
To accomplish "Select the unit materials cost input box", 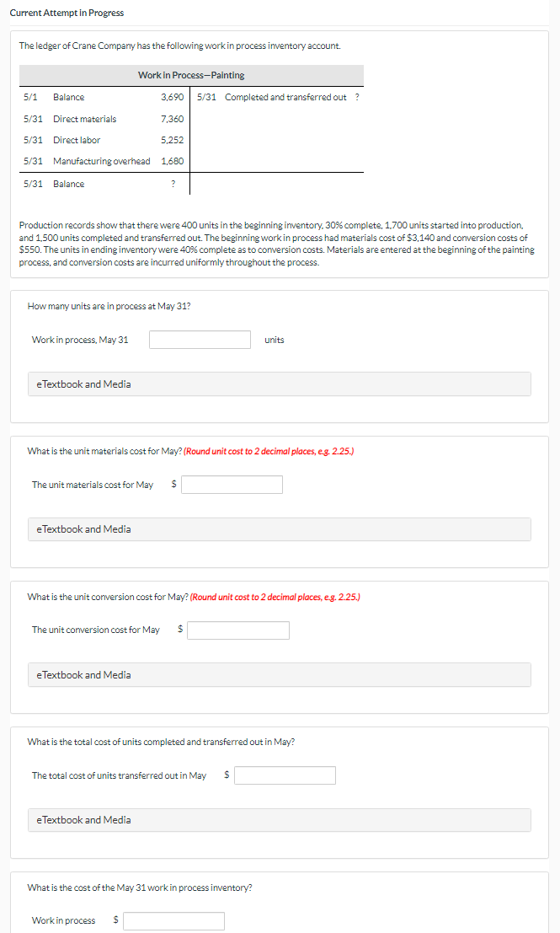I will (232, 484).
